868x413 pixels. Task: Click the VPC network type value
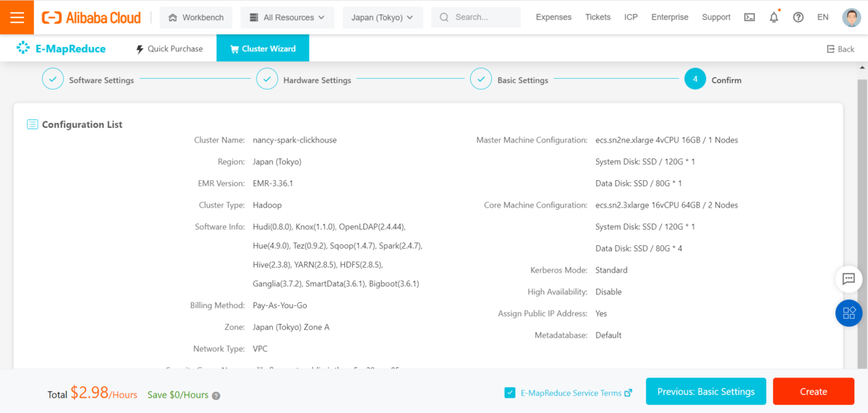click(x=260, y=349)
